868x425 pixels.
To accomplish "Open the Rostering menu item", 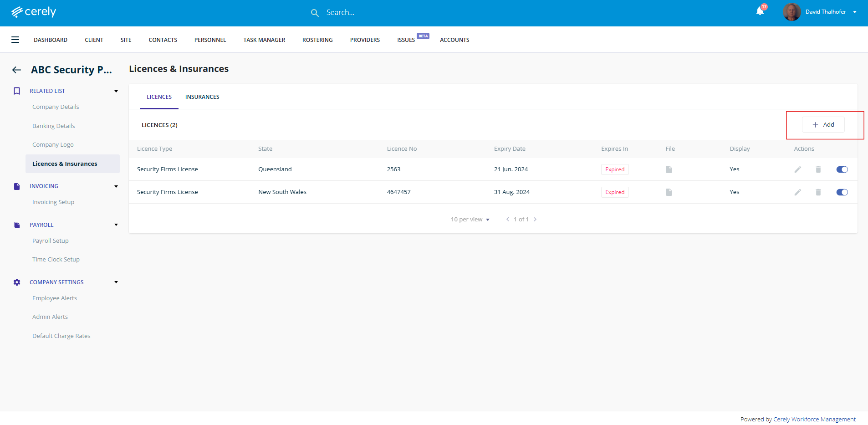I will [x=317, y=40].
